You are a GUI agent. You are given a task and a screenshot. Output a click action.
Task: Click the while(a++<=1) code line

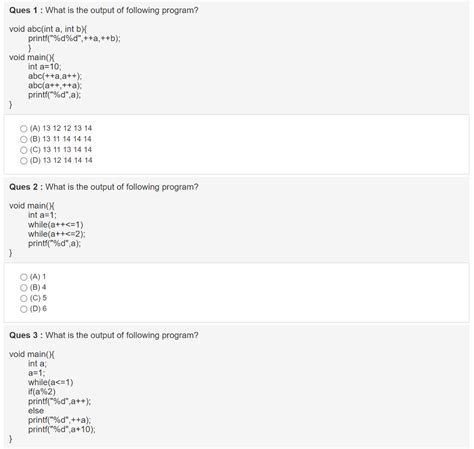[x=56, y=224]
